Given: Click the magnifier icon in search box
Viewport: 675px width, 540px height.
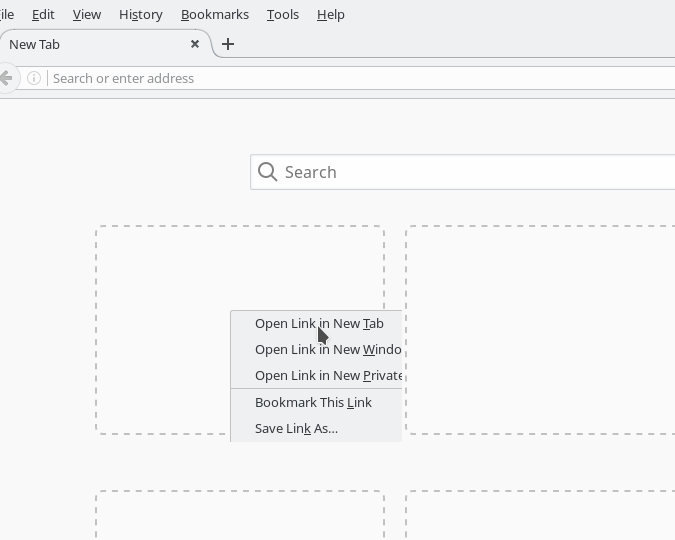Looking at the screenshot, I should tap(267, 172).
